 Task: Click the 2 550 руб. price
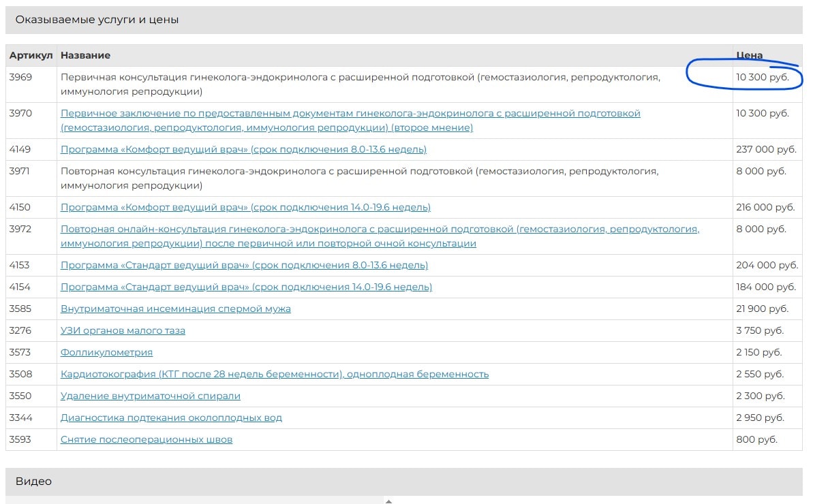[760, 374]
